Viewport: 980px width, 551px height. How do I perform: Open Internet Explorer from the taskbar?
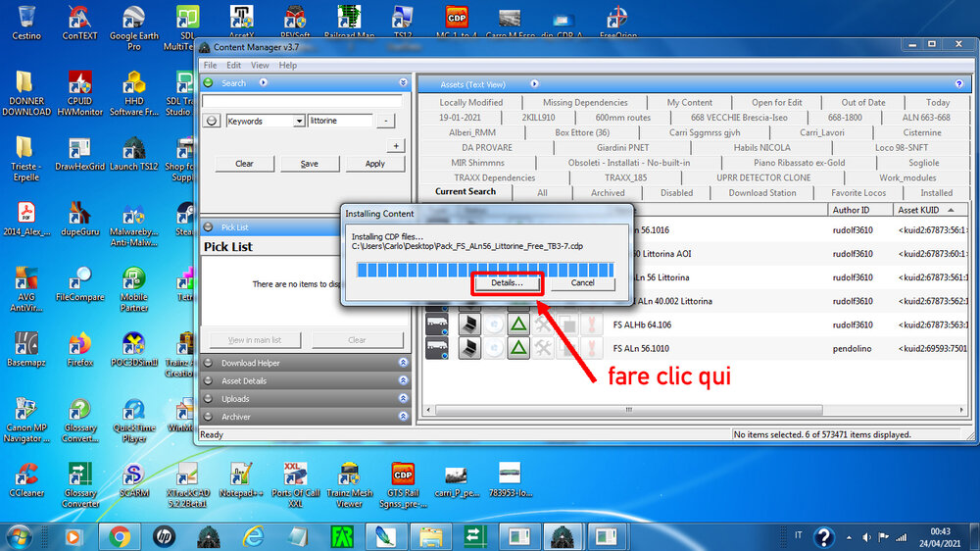click(x=253, y=536)
